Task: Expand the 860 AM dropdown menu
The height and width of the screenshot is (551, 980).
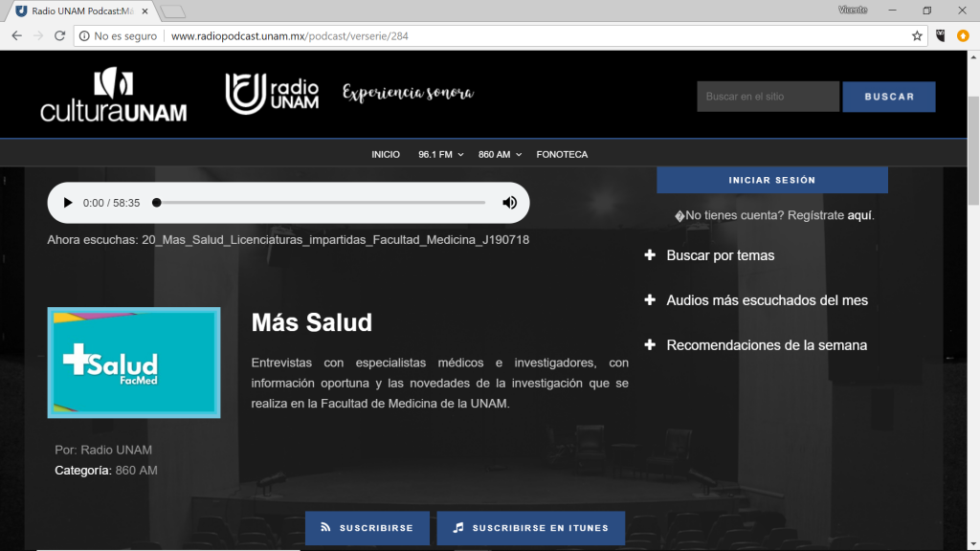Action: [500, 154]
